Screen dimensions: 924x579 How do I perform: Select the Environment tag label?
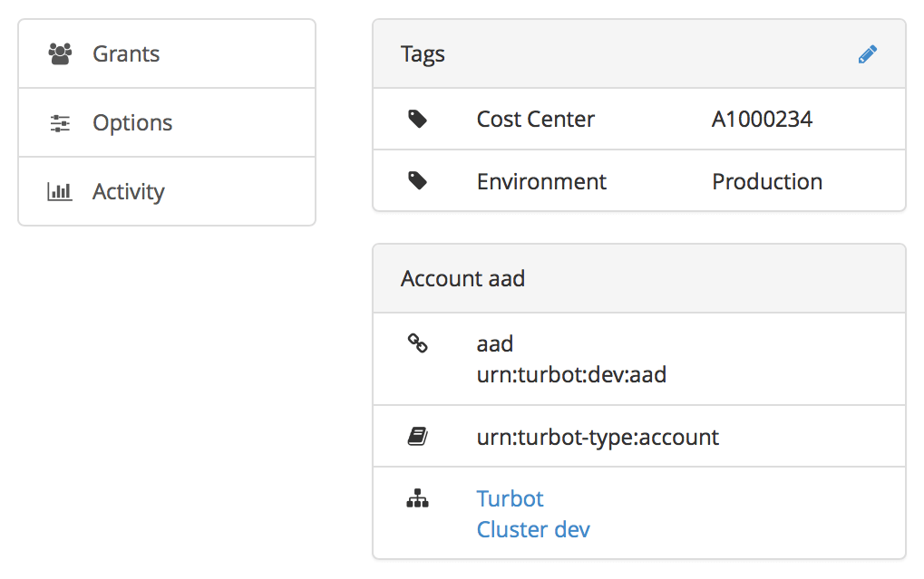[541, 181]
